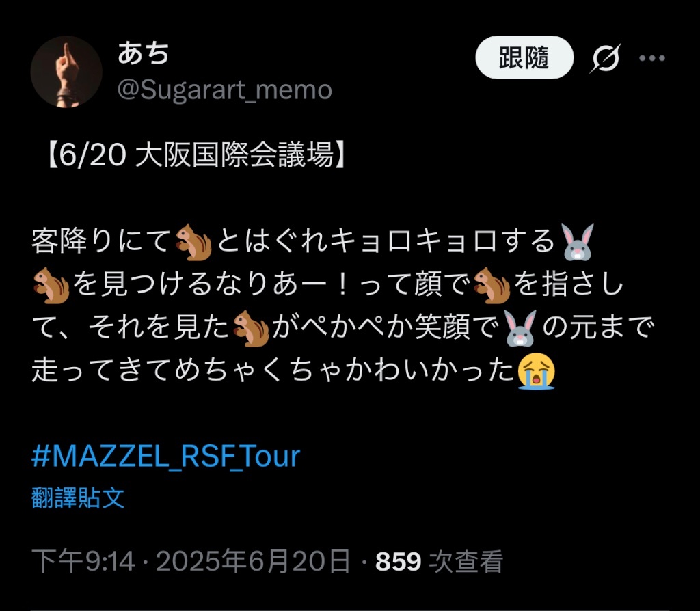The width and height of the screenshot is (700, 611).
Task: Open the #MAZZEL_RSF_Tour hashtag
Action: point(165,456)
